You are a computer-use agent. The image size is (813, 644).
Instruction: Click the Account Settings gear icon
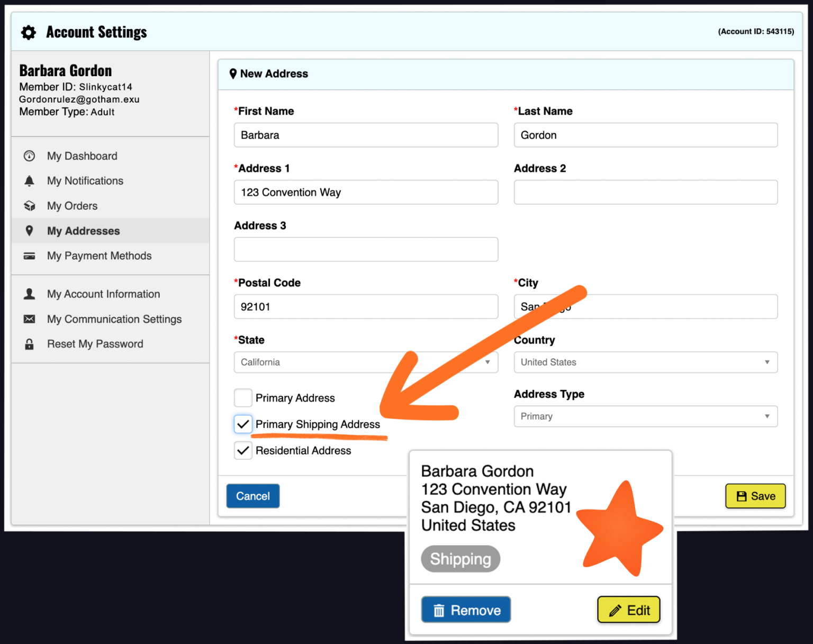[x=28, y=32]
